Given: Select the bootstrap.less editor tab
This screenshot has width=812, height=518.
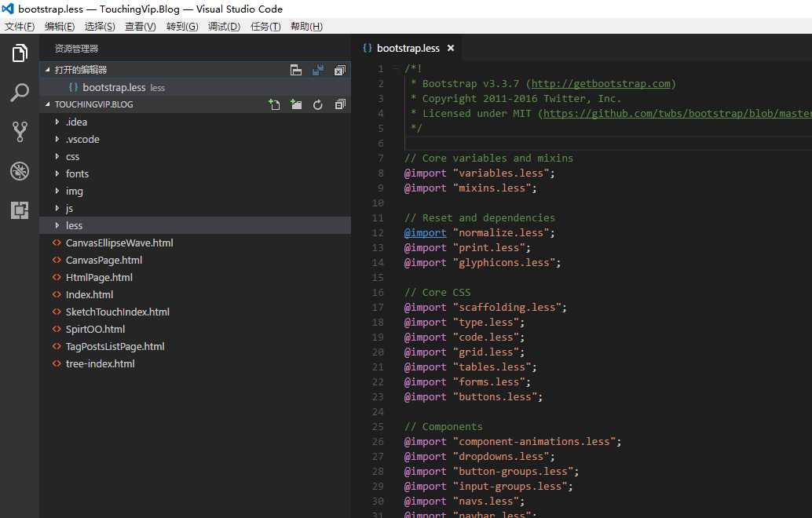Looking at the screenshot, I should 408,48.
